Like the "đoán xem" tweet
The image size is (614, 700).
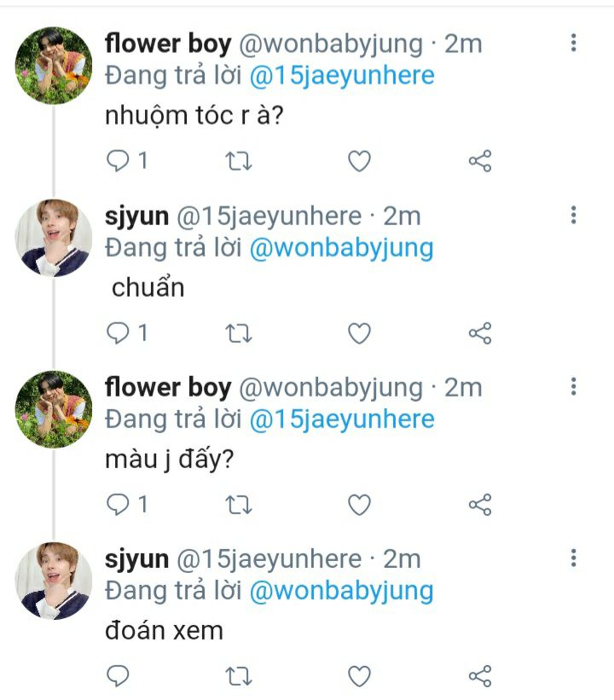(x=360, y=676)
